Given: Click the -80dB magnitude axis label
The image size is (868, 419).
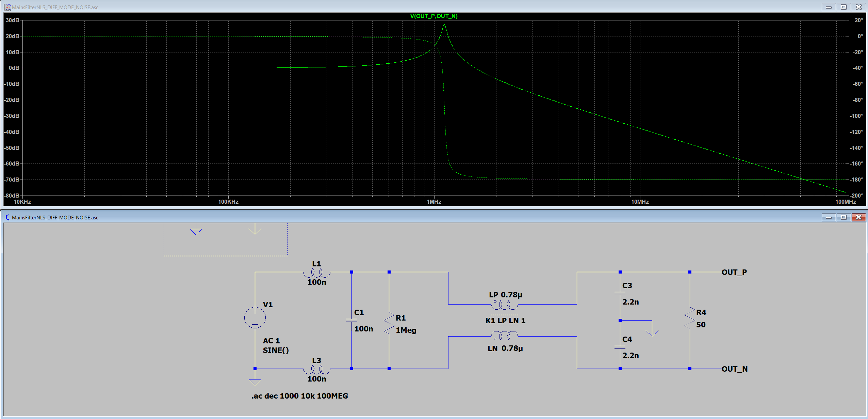Looking at the screenshot, I should tap(12, 196).
